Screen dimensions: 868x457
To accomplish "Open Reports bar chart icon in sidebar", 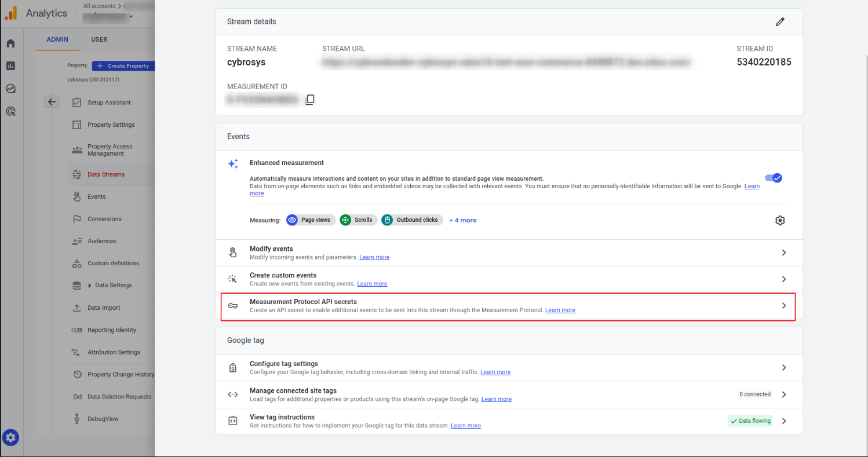I will [x=10, y=66].
